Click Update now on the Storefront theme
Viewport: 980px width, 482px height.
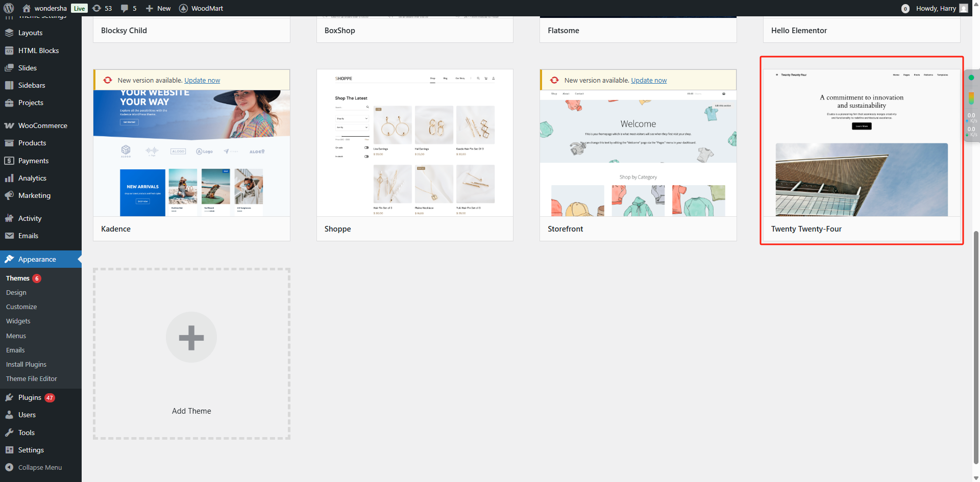coord(649,80)
